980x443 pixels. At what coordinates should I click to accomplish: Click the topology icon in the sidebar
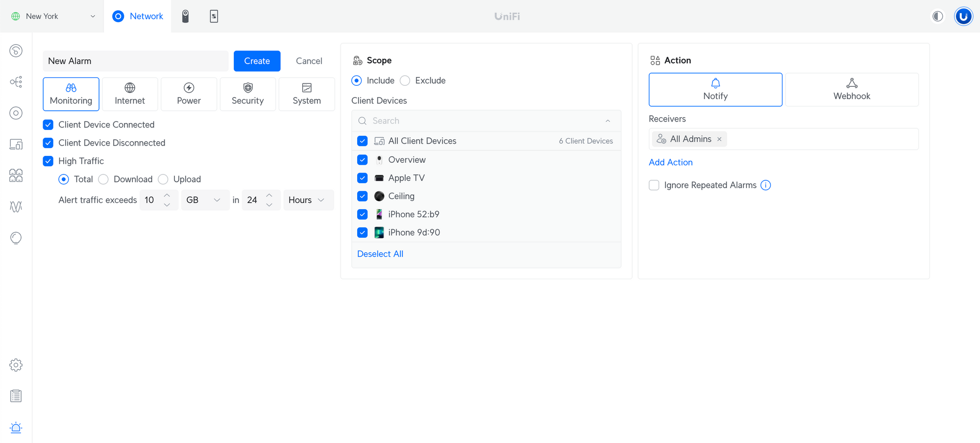[16, 82]
